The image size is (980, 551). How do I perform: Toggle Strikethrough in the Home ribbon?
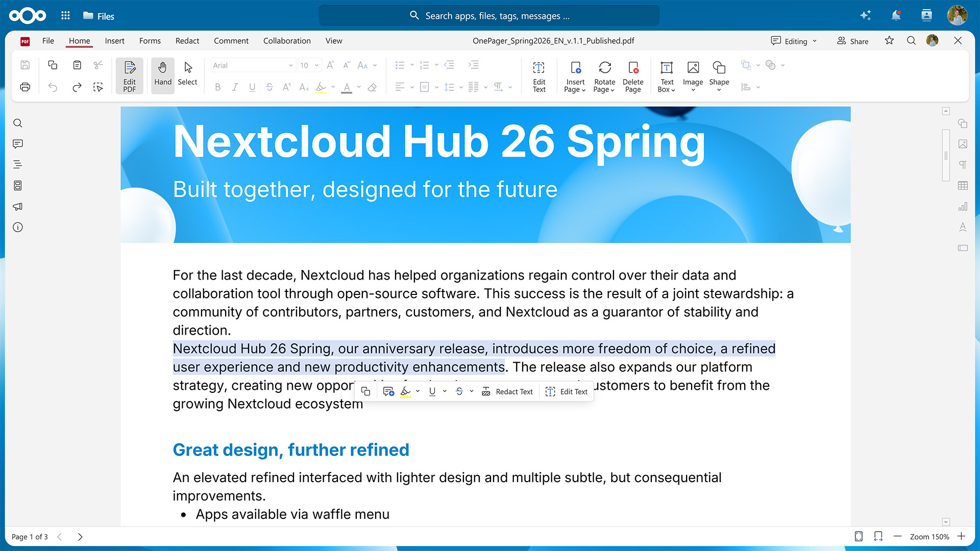pos(269,87)
